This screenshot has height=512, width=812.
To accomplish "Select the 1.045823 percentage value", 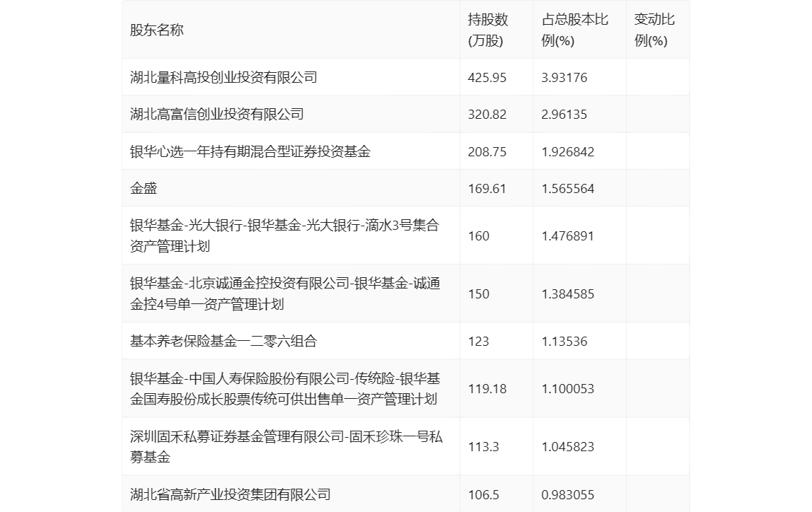I will click(x=568, y=447).
